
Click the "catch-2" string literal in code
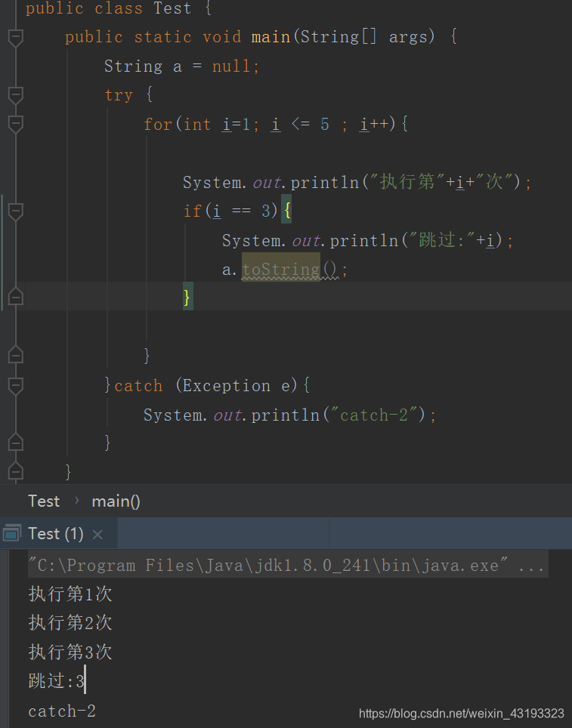click(x=374, y=415)
